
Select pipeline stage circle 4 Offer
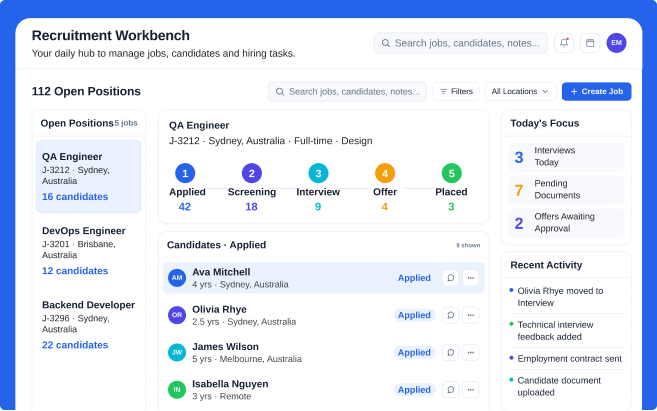(385, 173)
